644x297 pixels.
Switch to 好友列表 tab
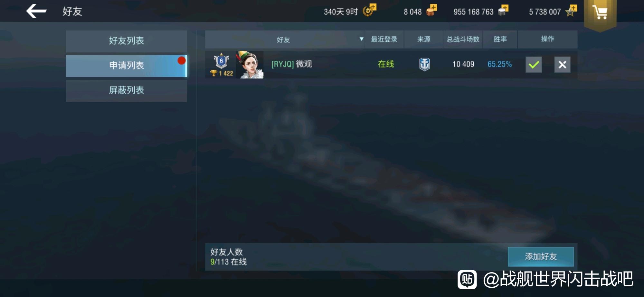(x=127, y=41)
